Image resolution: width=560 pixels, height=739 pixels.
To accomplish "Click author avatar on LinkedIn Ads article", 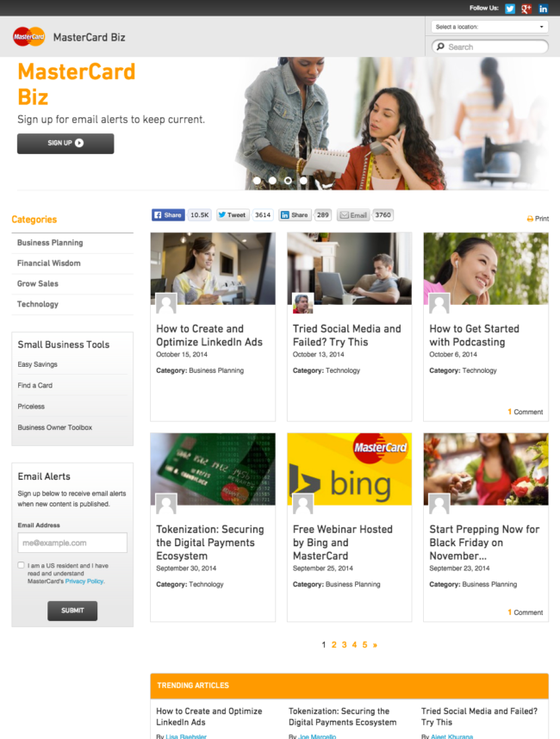I will pos(166,303).
